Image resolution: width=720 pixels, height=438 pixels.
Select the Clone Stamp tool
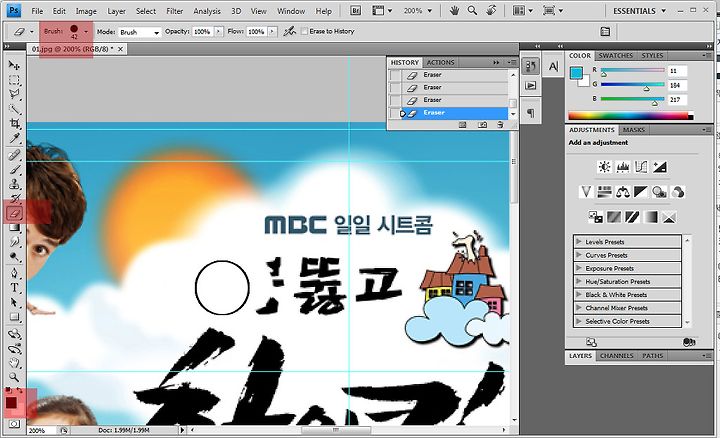pyautogui.click(x=14, y=184)
